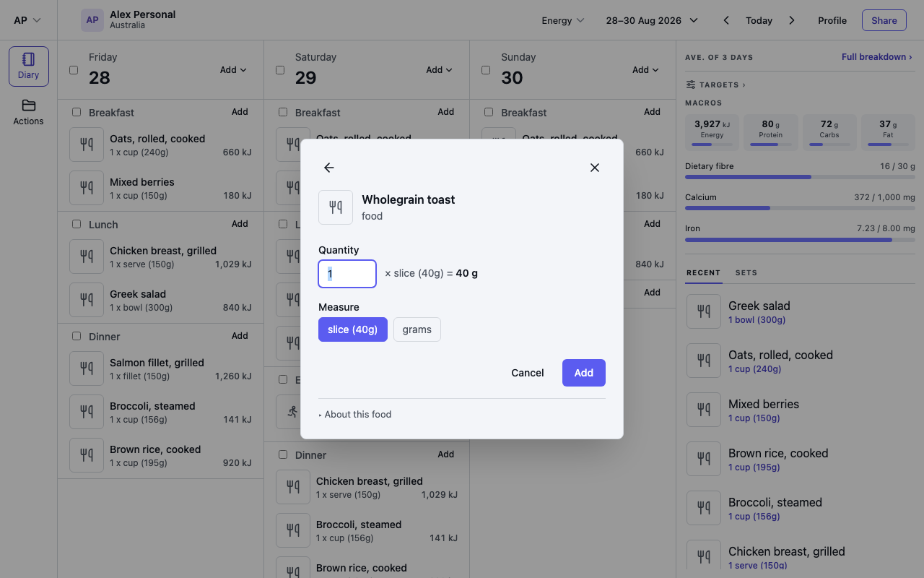This screenshot has width=924, height=578.
Task: Tick Friday's Lunch meal checkbox
Action: coord(77,224)
